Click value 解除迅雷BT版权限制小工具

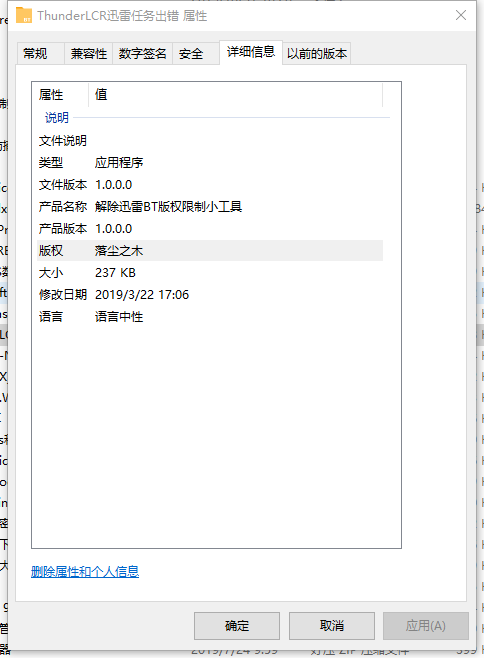coord(168,206)
